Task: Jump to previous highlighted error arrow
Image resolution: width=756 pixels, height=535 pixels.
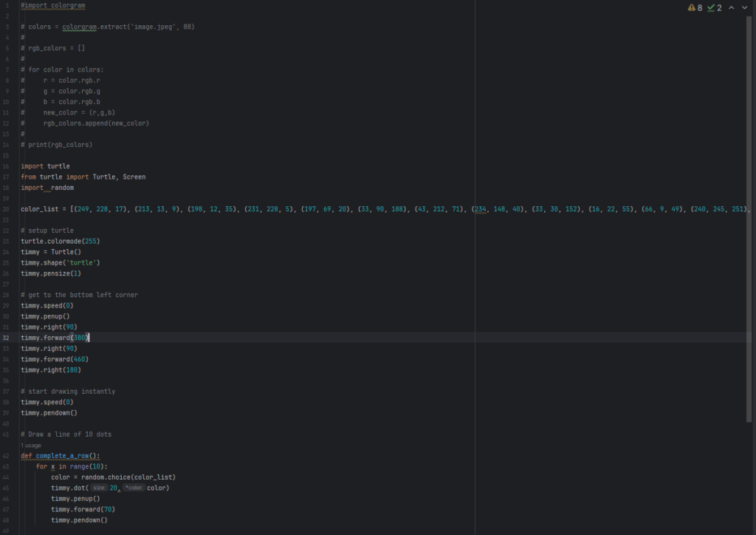Action: [732, 7]
